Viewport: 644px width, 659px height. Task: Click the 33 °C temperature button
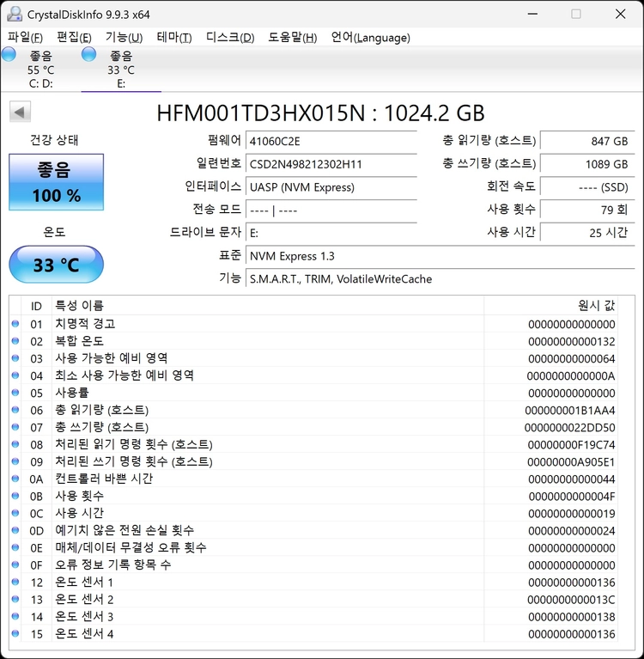coord(57,265)
